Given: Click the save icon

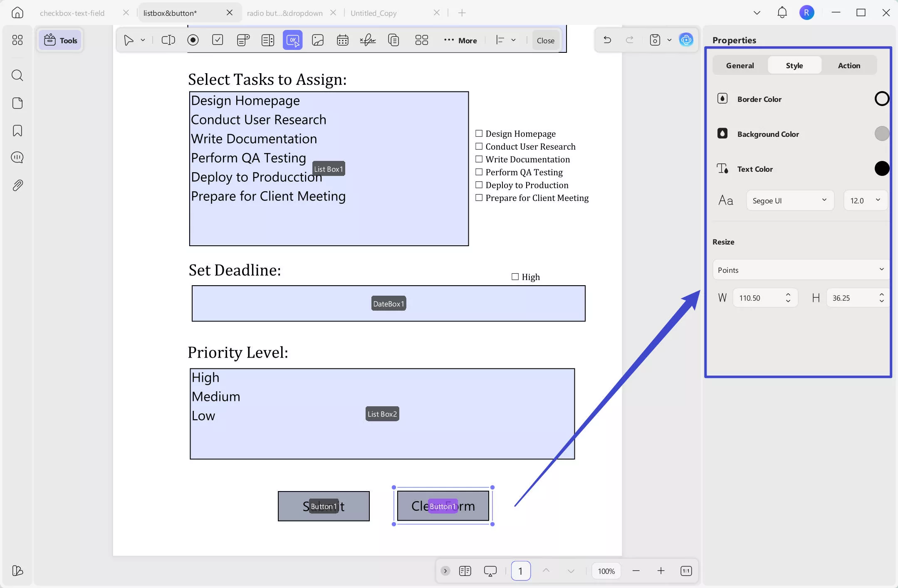Looking at the screenshot, I should coord(655,40).
